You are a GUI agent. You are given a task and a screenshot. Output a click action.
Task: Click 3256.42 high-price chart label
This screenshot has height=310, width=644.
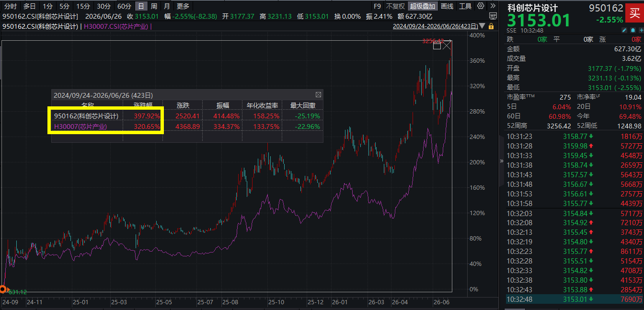pyautogui.click(x=433, y=41)
